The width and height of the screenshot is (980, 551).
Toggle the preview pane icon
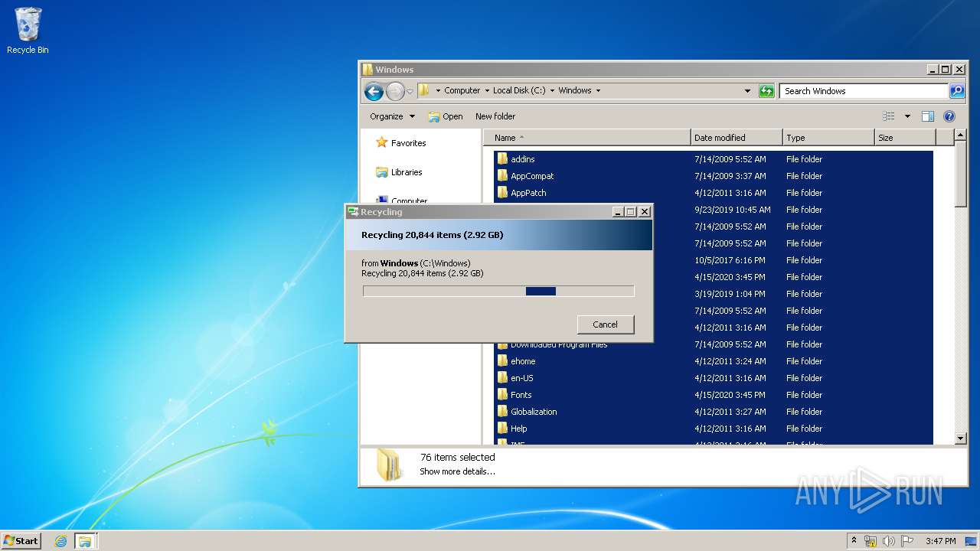coord(928,116)
